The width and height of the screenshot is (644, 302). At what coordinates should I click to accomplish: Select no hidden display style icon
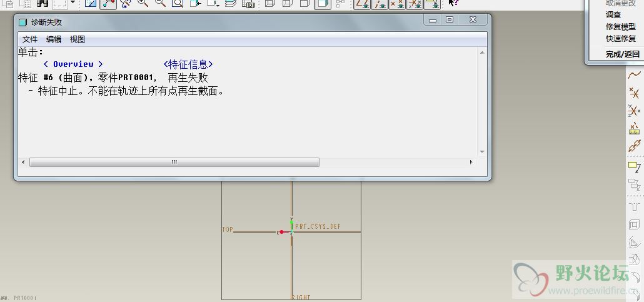coord(304,3)
